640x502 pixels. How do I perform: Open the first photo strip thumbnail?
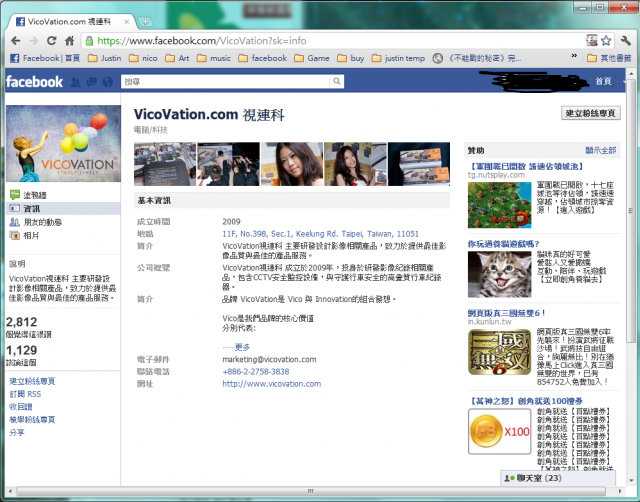[165, 164]
